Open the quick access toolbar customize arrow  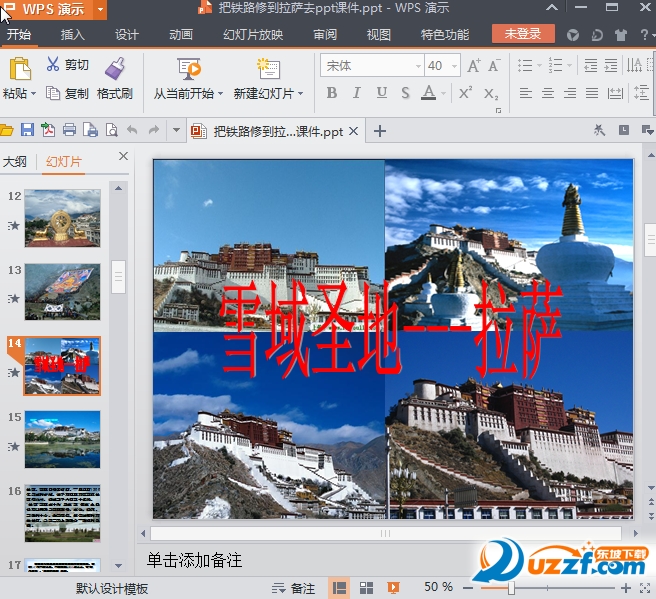point(176,130)
